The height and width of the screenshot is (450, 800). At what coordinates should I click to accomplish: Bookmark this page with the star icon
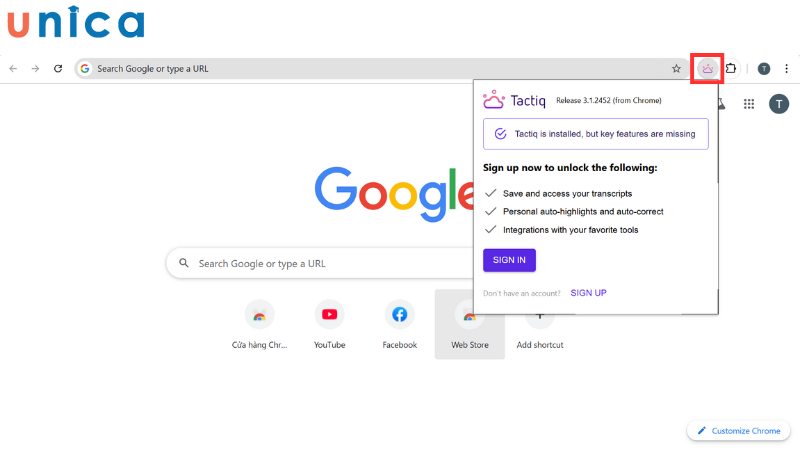pyautogui.click(x=676, y=68)
